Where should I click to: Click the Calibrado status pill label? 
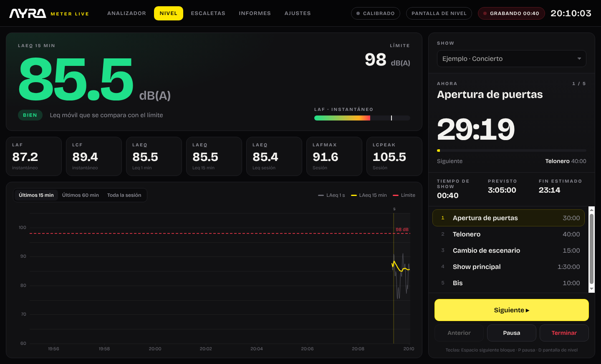[379, 13]
